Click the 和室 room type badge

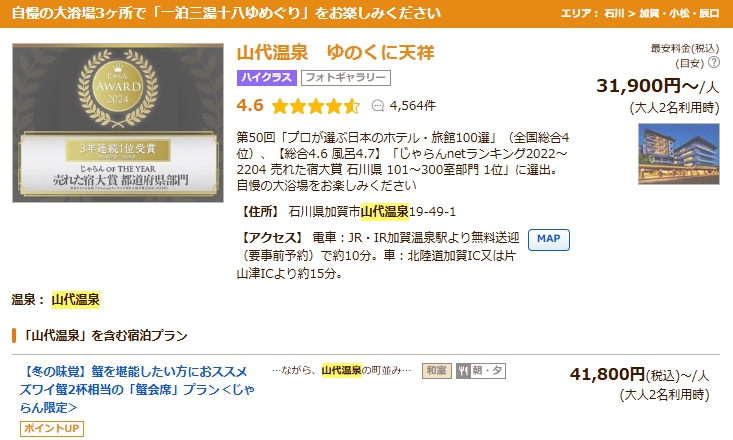[x=436, y=370]
